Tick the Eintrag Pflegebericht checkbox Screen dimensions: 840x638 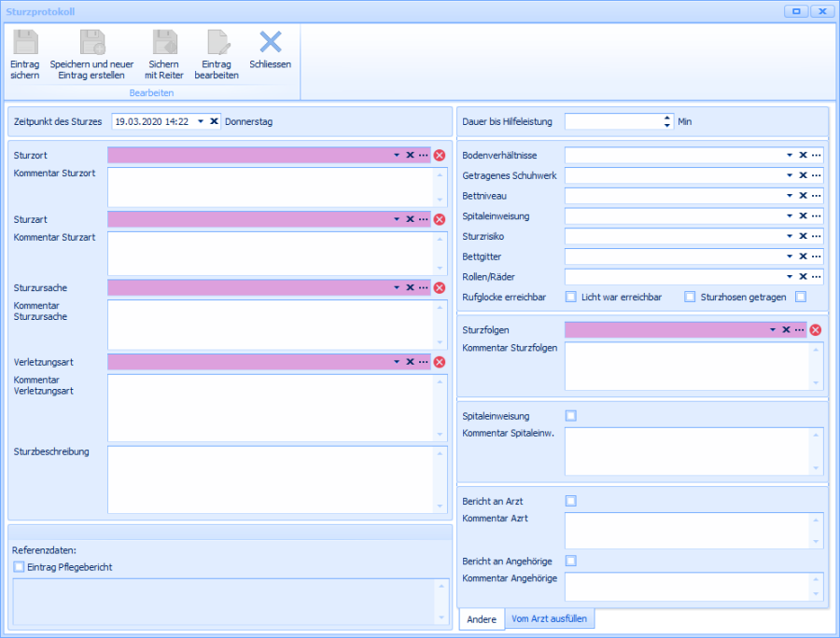coord(19,566)
